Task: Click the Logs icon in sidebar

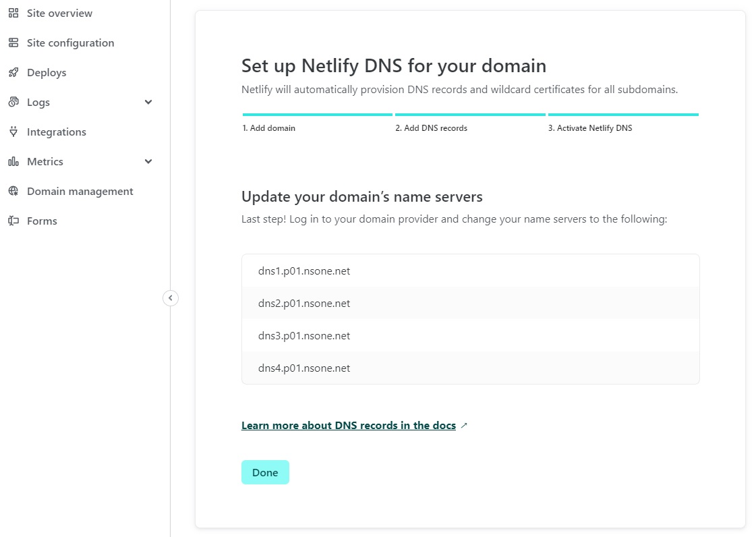Action: (13, 102)
